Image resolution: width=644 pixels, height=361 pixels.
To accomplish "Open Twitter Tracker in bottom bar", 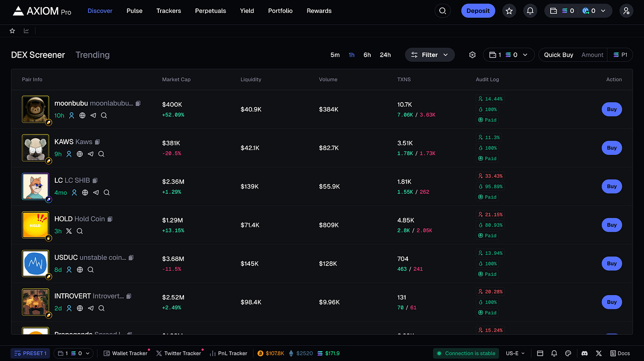I will (179, 353).
